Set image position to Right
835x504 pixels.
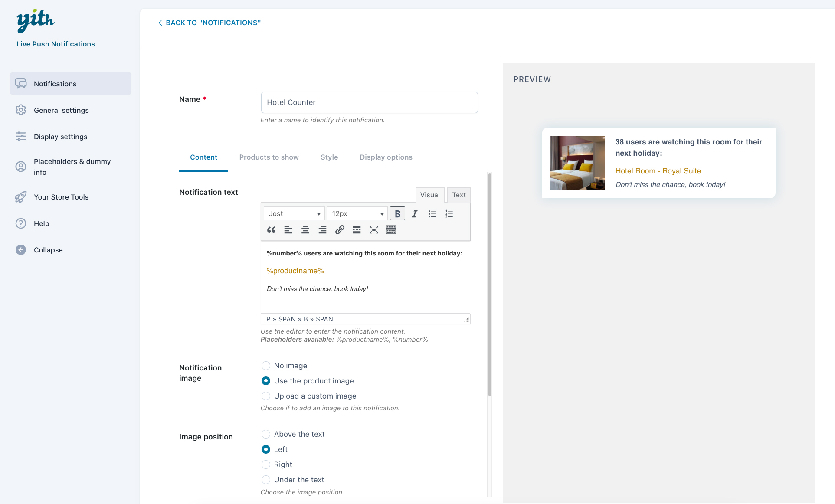[266, 465]
